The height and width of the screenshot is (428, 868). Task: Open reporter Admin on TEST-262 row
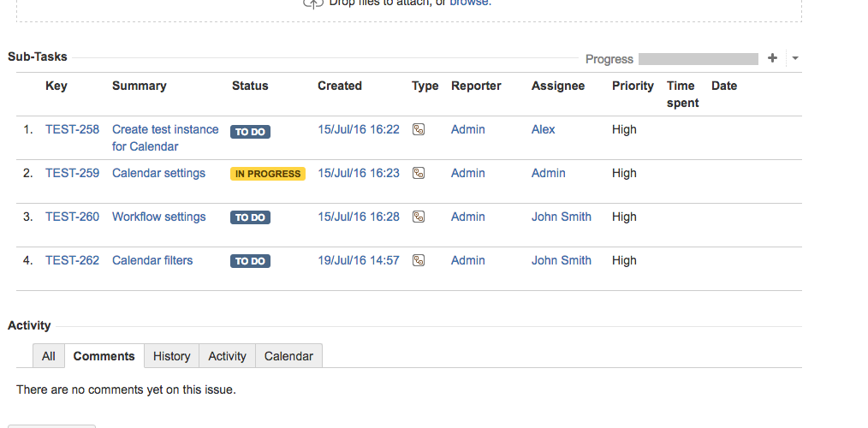click(x=467, y=261)
